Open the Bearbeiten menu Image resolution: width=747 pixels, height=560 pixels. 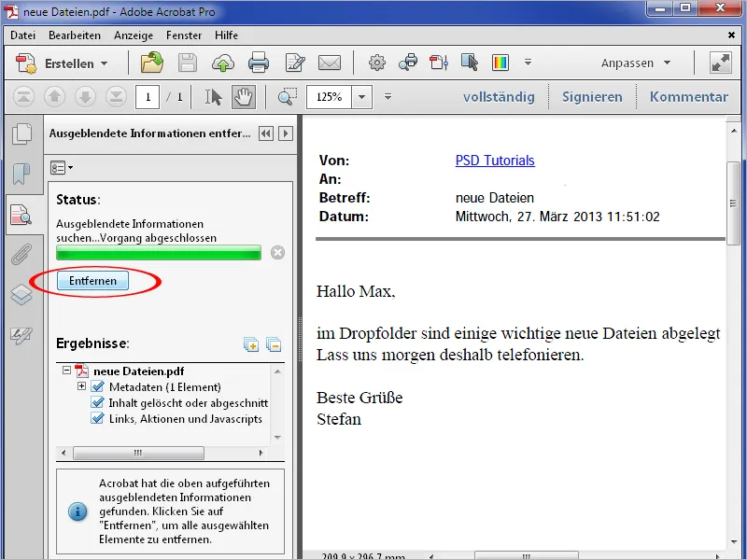point(75,35)
